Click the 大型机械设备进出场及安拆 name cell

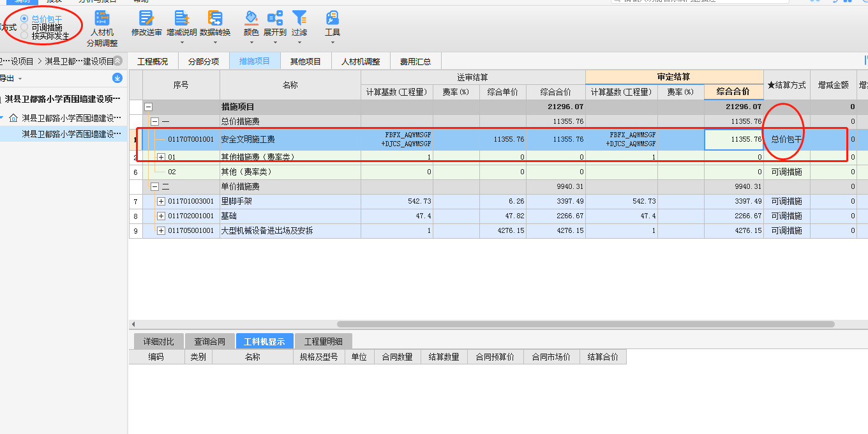click(x=290, y=231)
